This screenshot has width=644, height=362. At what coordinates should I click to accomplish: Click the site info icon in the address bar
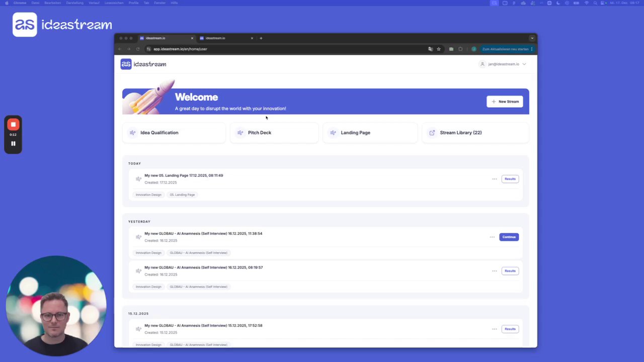(148, 49)
